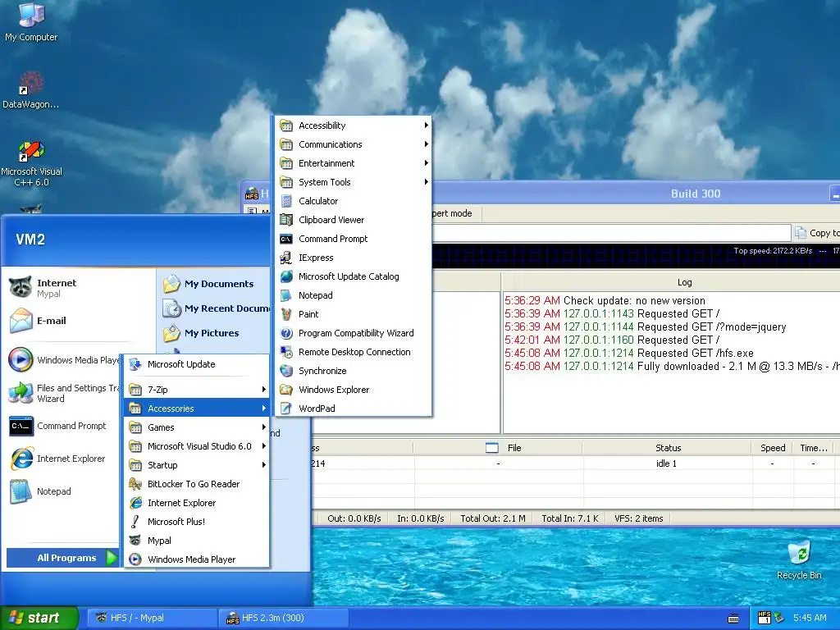Launch BitLocker To Go Reader
Viewport: 840px width, 630px height.
pyautogui.click(x=196, y=484)
